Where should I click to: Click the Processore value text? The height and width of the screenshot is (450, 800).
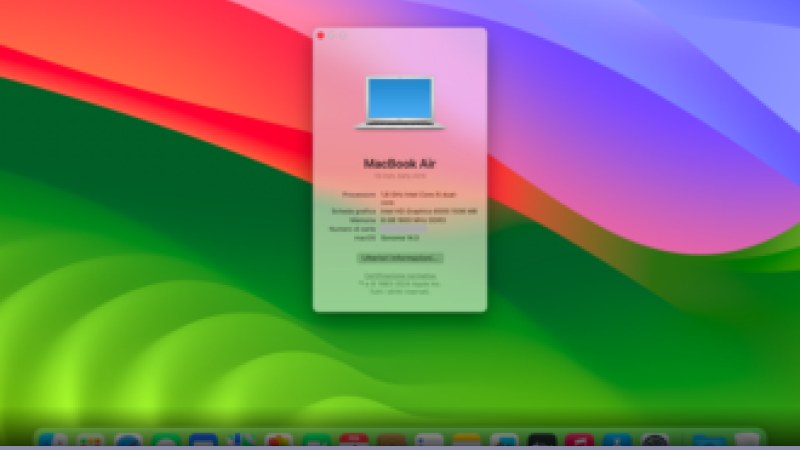click(418, 198)
